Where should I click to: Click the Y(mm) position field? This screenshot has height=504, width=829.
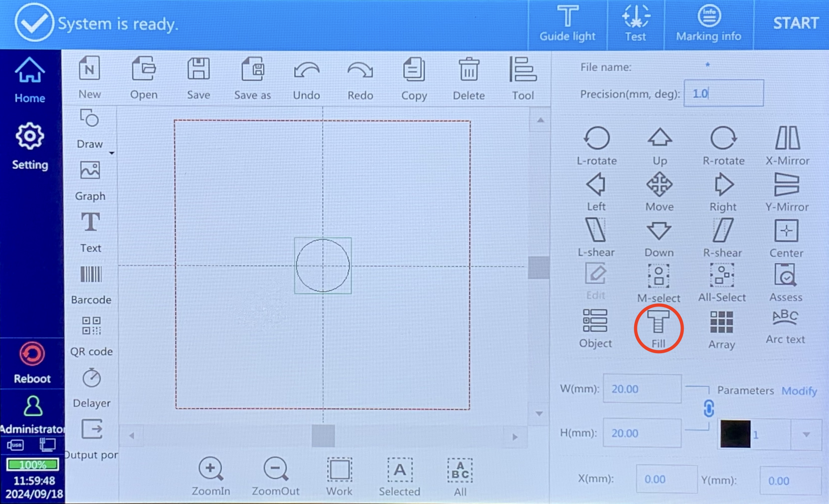pos(790,481)
